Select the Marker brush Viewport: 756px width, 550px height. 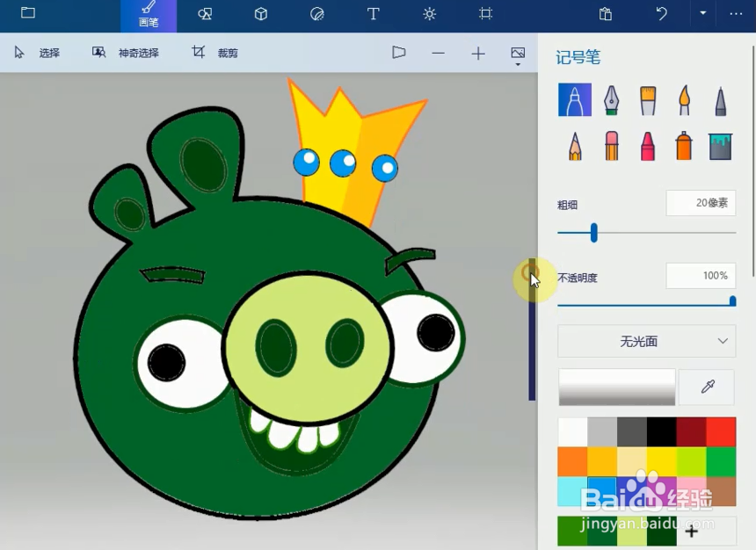575,100
